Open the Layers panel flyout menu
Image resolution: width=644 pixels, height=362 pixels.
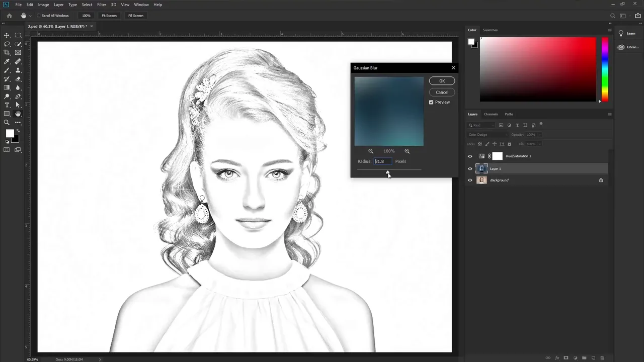pyautogui.click(x=610, y=114)
